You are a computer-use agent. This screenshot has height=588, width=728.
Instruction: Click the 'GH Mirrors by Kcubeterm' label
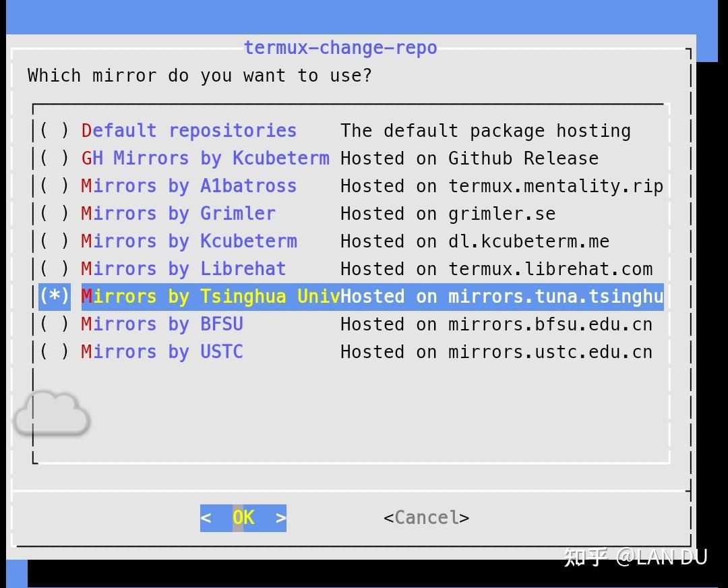pos(205,158)
